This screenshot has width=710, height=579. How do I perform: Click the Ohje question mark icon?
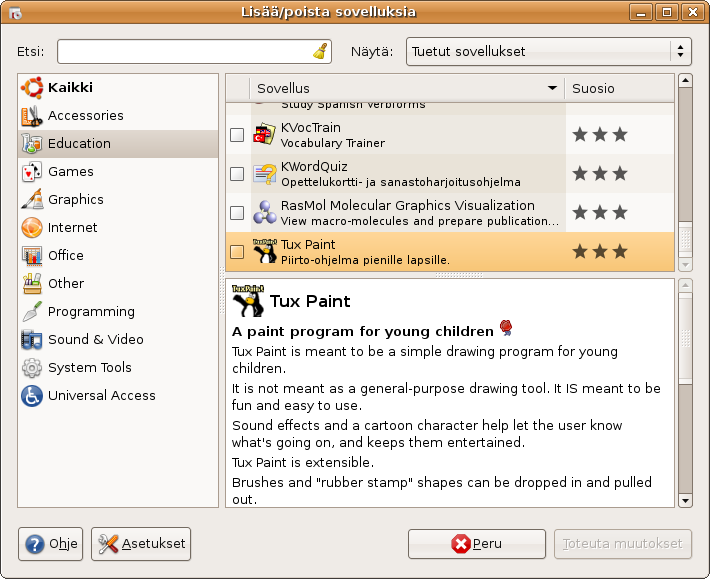click(35, 544)
